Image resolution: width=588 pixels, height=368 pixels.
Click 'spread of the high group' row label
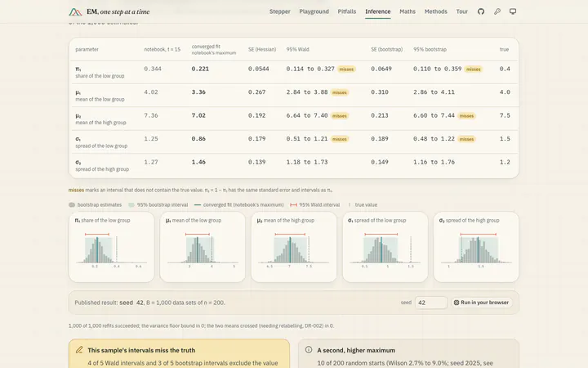(x=102, y=169)
